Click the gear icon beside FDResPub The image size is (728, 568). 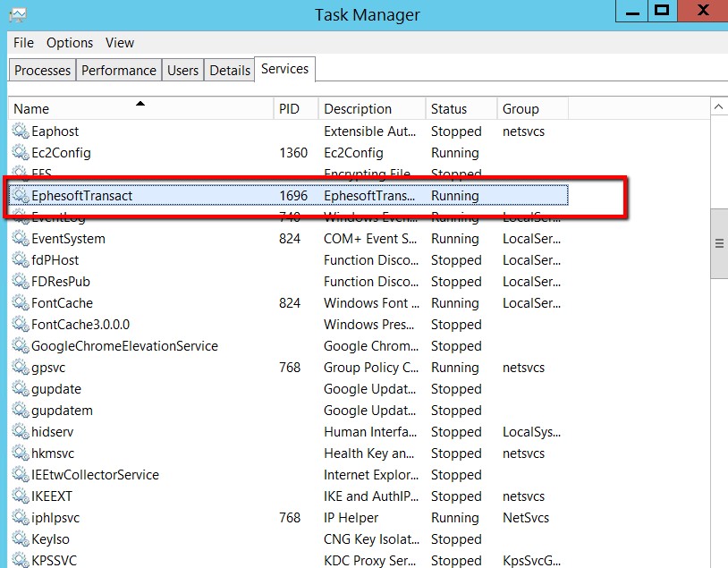pyautogui.click(x=21, y=281)
